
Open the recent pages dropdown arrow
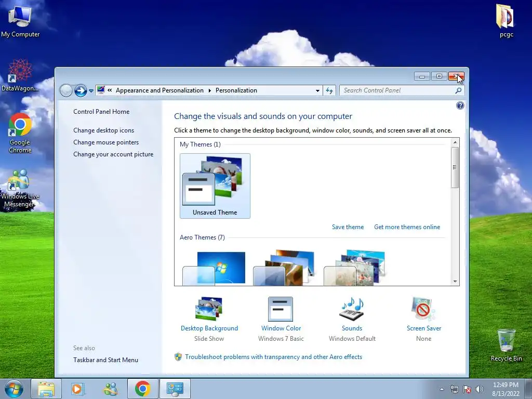[x=91, y=91]
